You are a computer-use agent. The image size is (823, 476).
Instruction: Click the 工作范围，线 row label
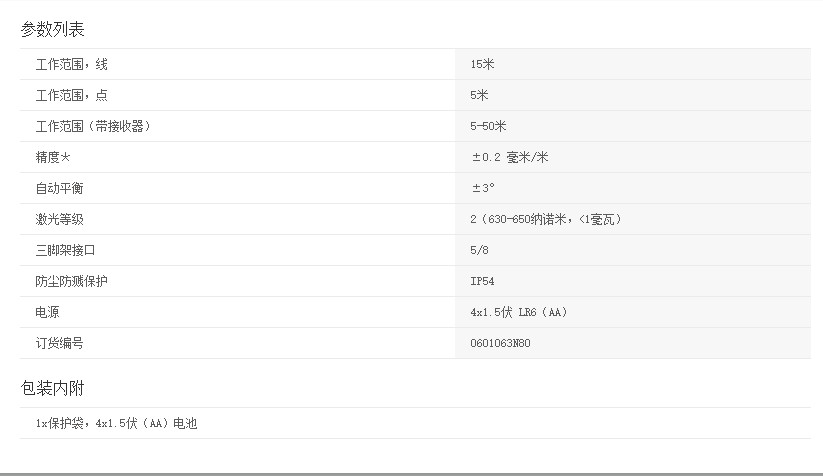[x=70, y=65]
